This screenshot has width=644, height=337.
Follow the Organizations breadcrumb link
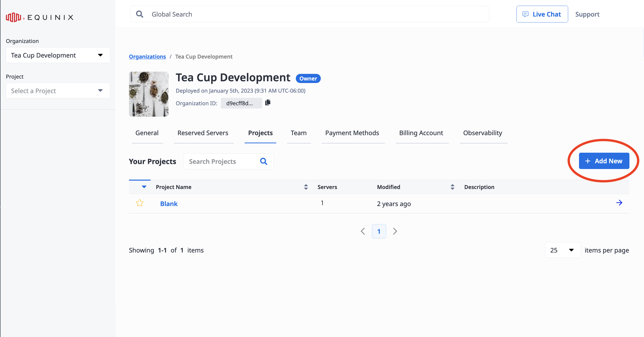pyautogui.click(x=148, y=57)
